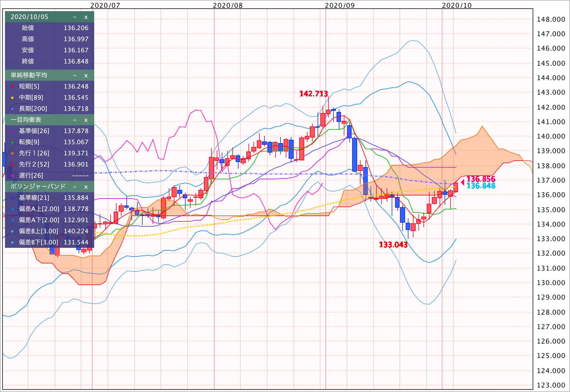Viewport: 570px width, 392px height.
Task: Click the 偏差B上[3.00] color marker
Action: coord(12,232)
